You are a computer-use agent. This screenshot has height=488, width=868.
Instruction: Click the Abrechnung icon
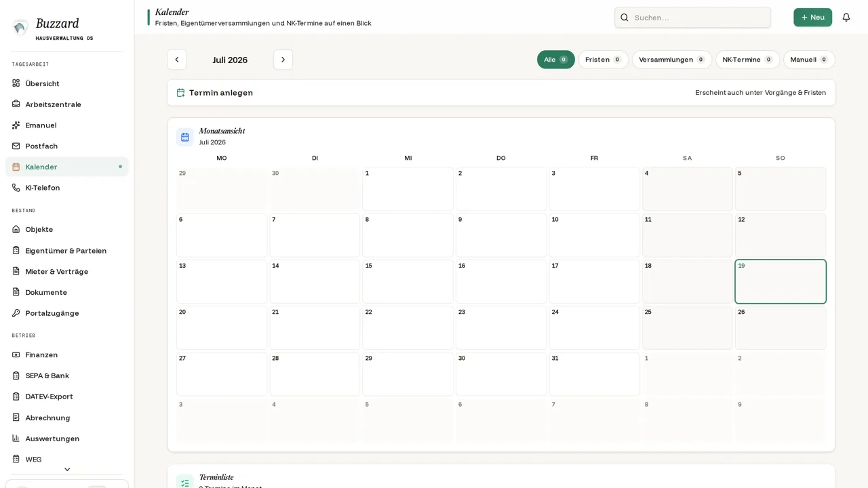(x=16, y=418)
